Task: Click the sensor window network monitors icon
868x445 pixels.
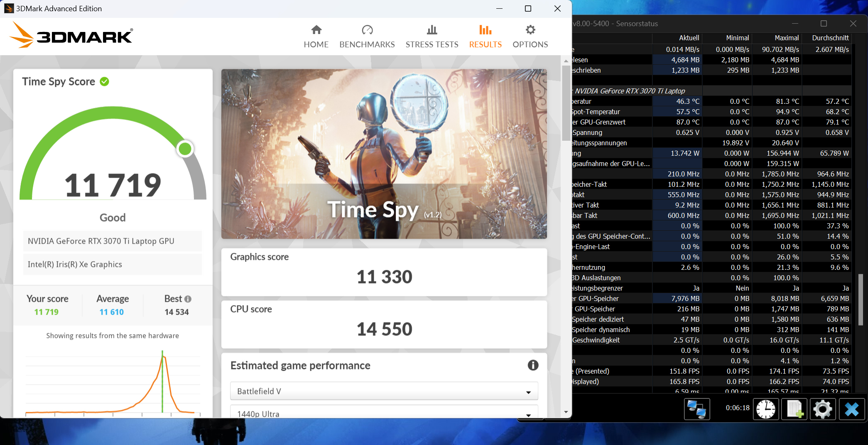Action: [697, 409]
